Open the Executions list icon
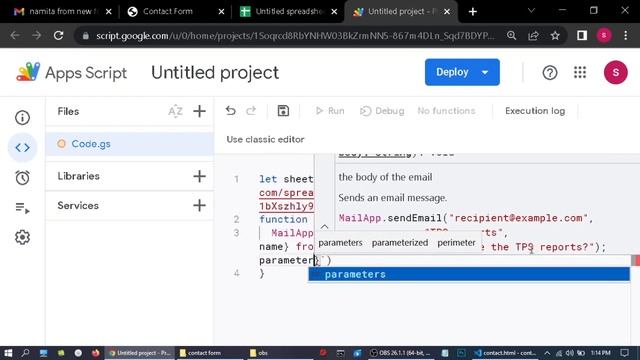The width and height of the screenshot is (640, 360). tap(22, 208)
